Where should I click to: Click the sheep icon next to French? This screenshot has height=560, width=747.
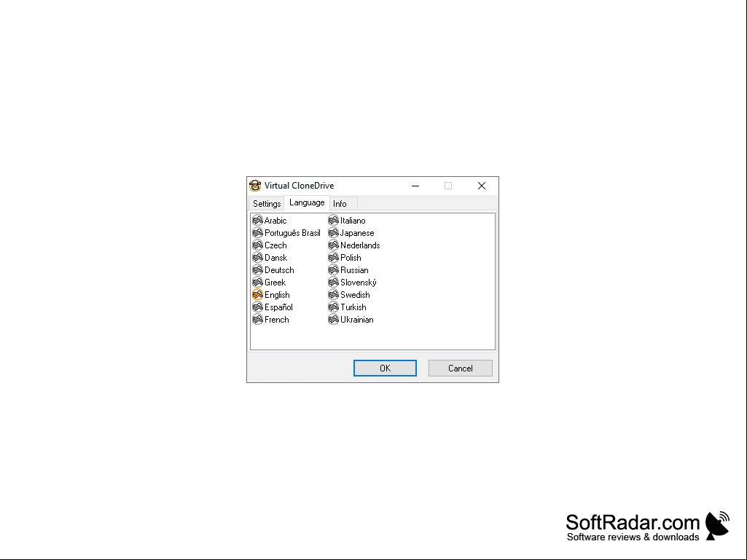[x=258, y=319]
